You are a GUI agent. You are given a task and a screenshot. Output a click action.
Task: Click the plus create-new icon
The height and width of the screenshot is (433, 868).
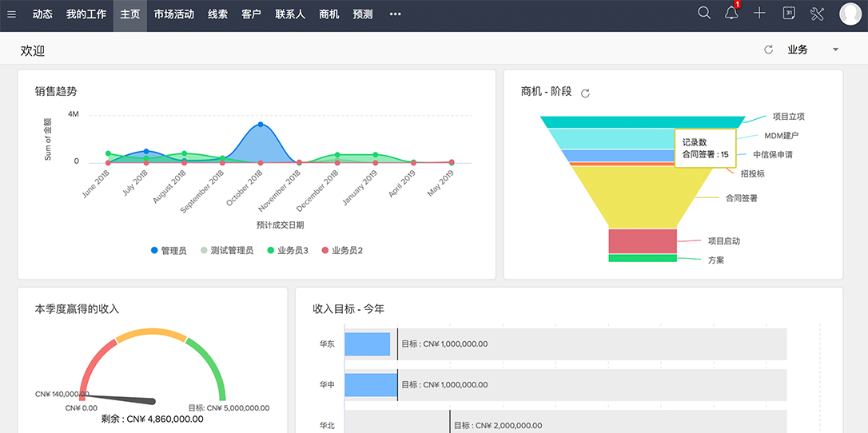tap(759, 14)
